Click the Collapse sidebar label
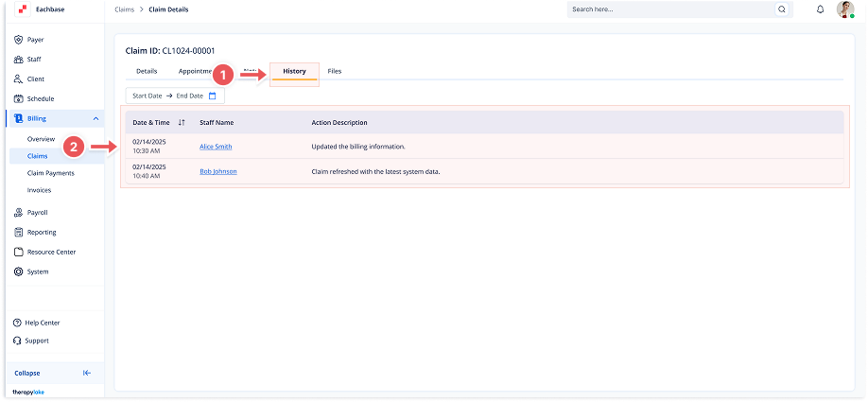The height and width of the screenshot is (402, 868). [27, 374]
